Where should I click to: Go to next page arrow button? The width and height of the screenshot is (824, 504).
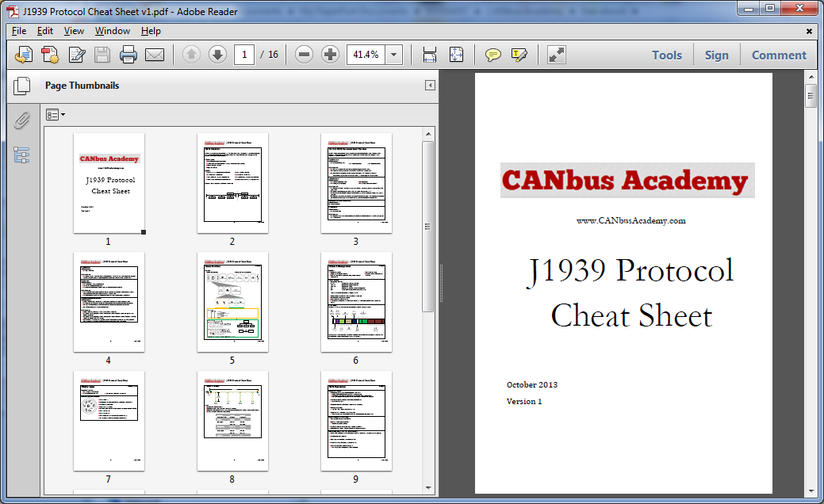[x=217, y=55]
